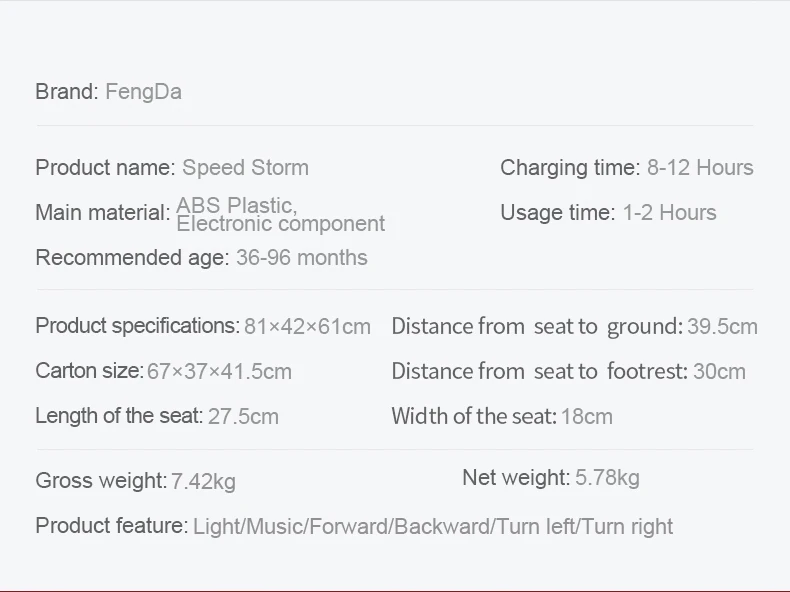Select the ABS Plastic material text
Image resolution: width=790 pixels, height=592 pixels.
(237, 205)
